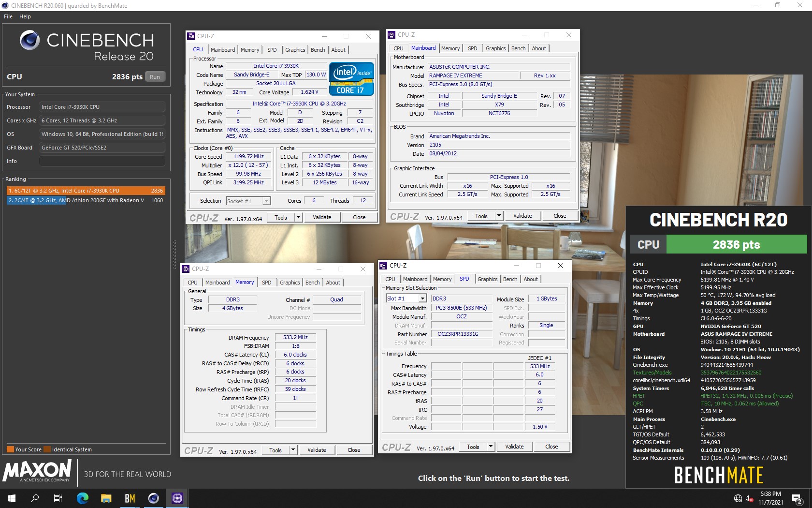Switch to CPU tab in SPD CPU-Z window
The width and height of the screenshot is (812, 508).
[390, 279]
